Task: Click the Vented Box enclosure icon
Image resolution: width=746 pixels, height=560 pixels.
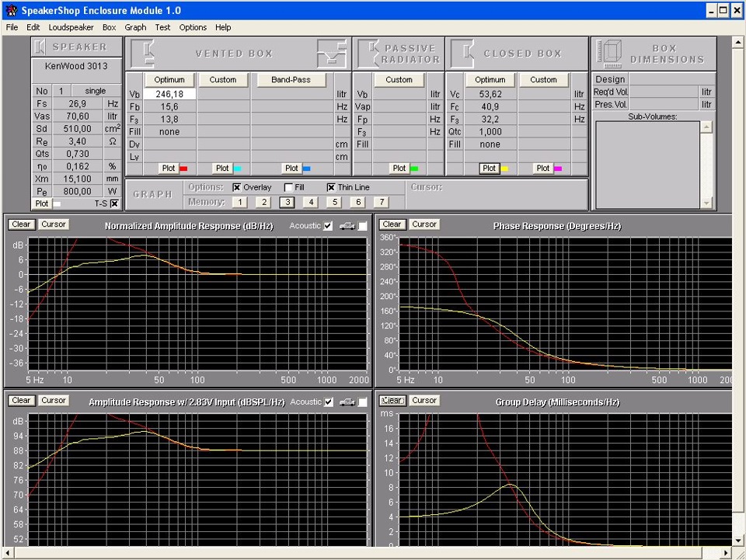Action: click(143, 54)
